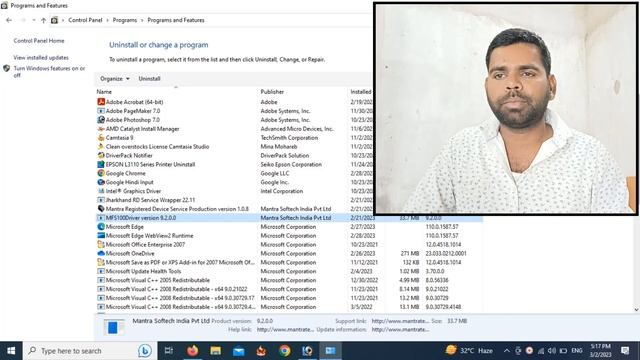Expand the recent locations dropdown arrow

[34, 20]
